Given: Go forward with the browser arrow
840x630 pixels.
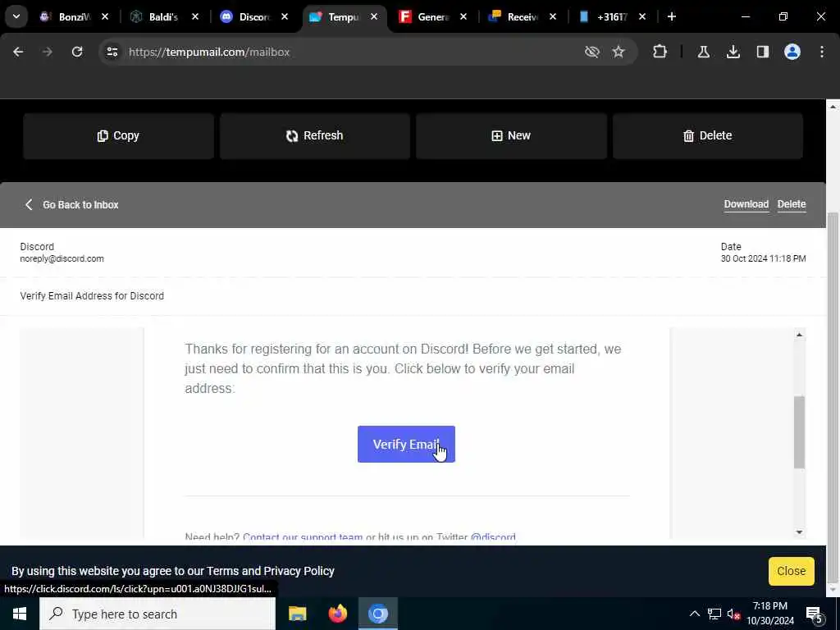Looking at the screenshot, I should [47, 52].
